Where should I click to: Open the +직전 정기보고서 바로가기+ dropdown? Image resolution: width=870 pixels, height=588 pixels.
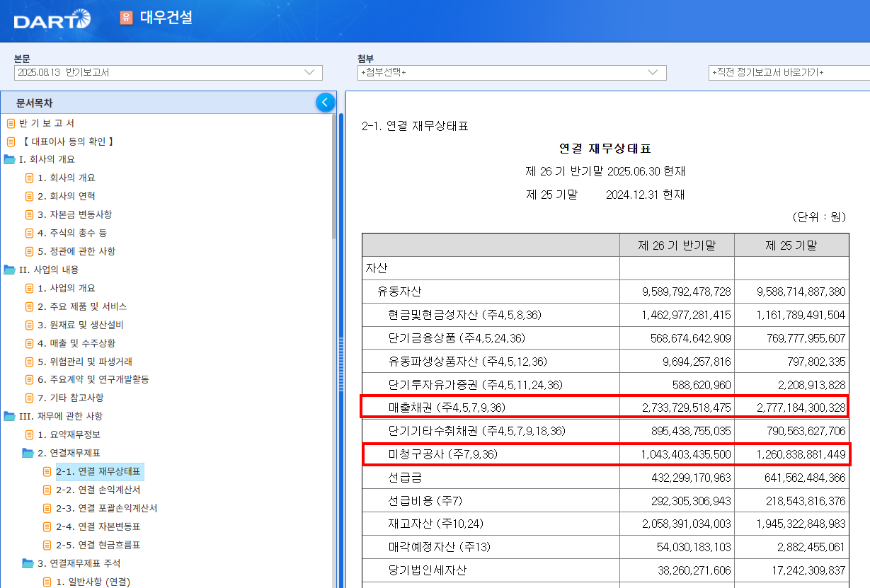(789, 73)
